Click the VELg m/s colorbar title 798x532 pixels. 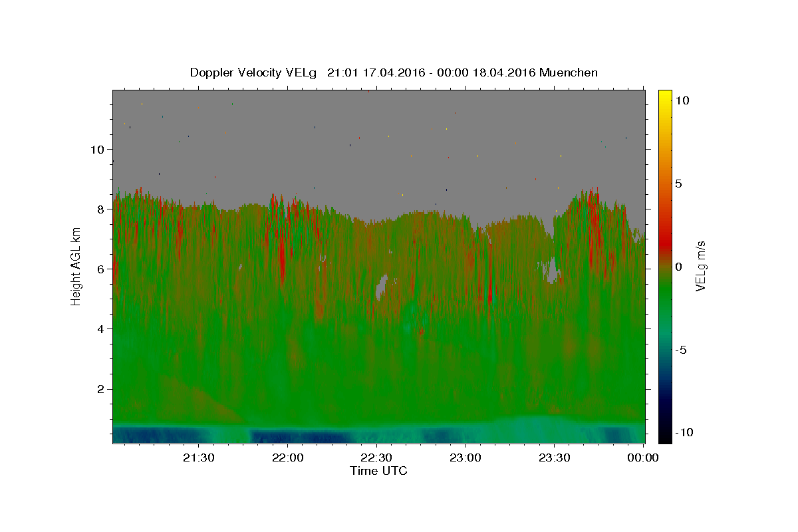(x=701, y=266)
